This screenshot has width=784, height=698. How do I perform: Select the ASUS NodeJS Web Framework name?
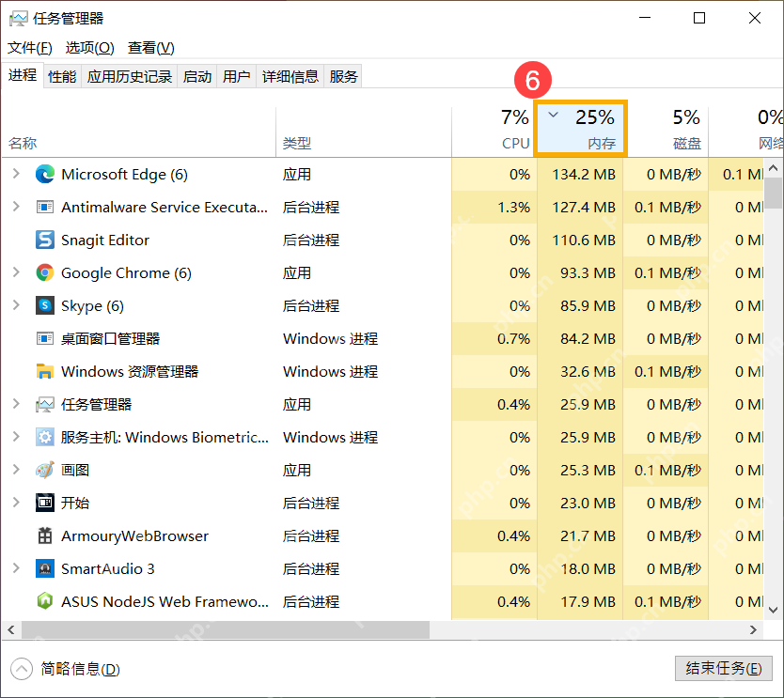(165, 601)
